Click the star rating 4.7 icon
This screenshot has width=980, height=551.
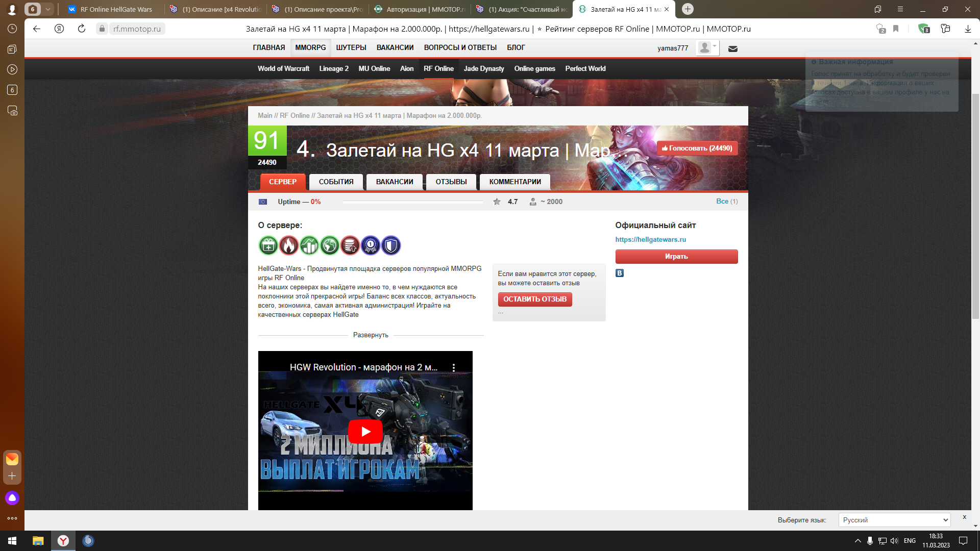pos(497,202)
